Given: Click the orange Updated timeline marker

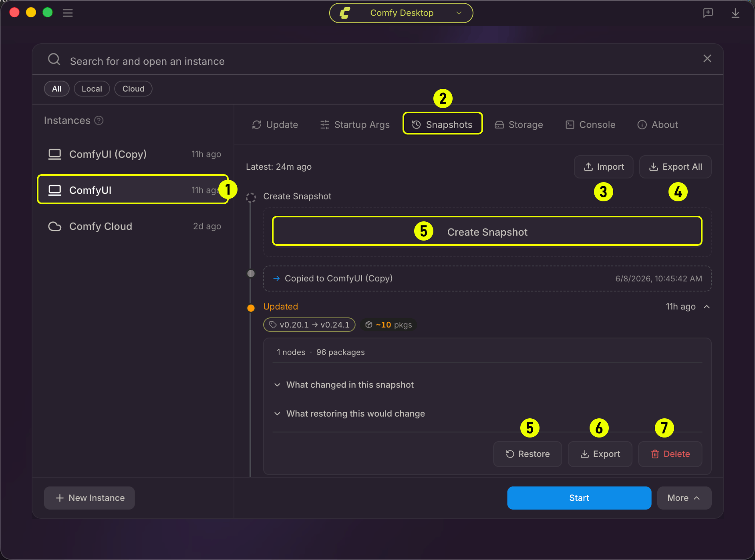Looking at the screenshot, I should [x=251, y=308].
